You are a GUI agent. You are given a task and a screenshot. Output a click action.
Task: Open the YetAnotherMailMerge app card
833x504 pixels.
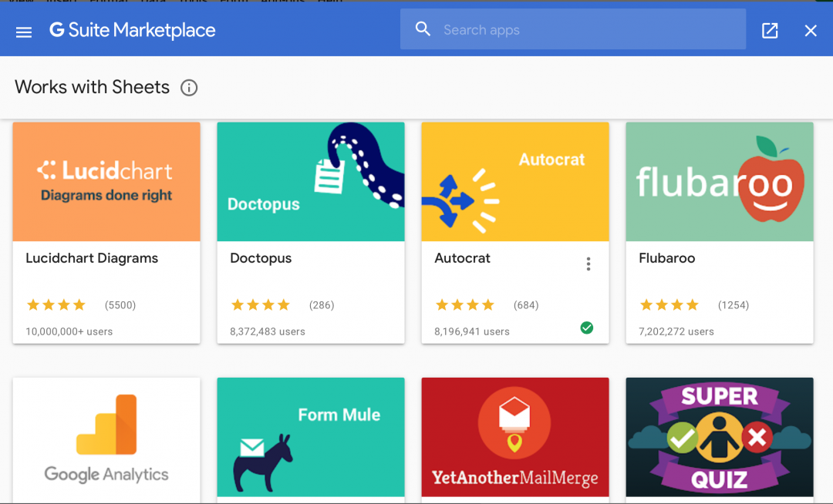[x=514, y=437]
